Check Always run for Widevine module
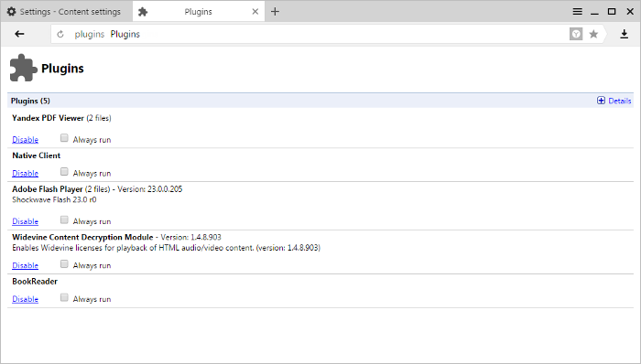This screenshot has width=641, height=364. click(x=64, y=263)
